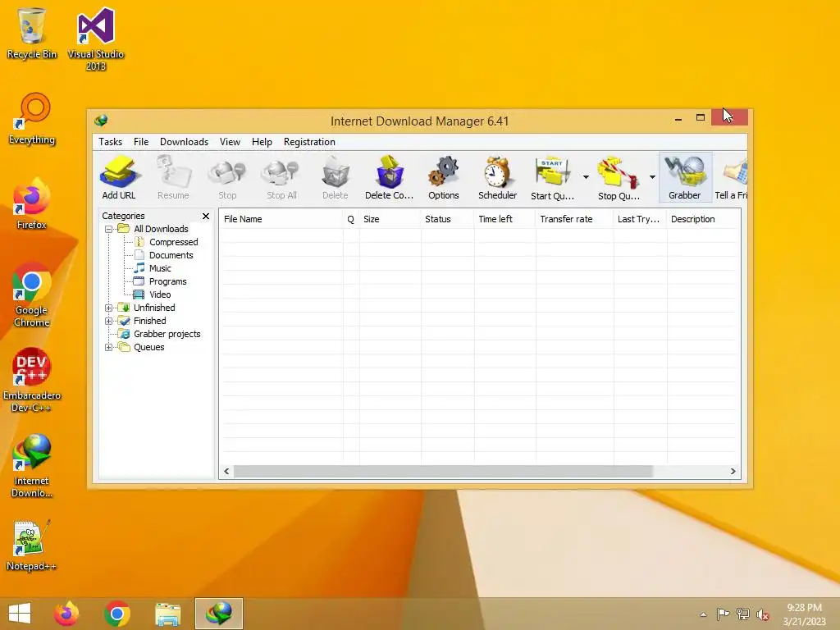Click the scroll right arrow in download list
This screenshot has height=630, width=840.
click(x=733, y=472)
